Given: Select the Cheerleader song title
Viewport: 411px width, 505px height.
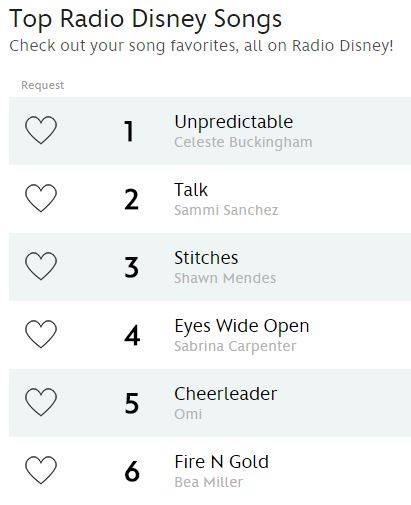Looking at the screenshot, I should 226,394.
